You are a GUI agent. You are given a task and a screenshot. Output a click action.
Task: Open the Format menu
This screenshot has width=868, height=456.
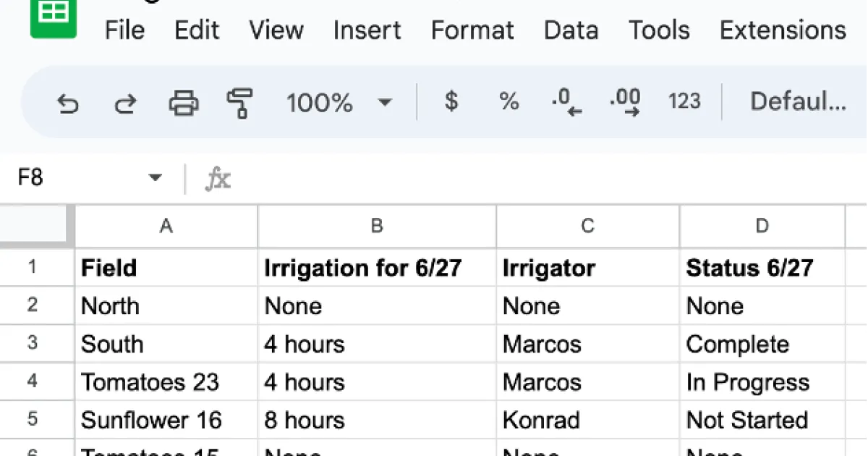pos(472,30)
